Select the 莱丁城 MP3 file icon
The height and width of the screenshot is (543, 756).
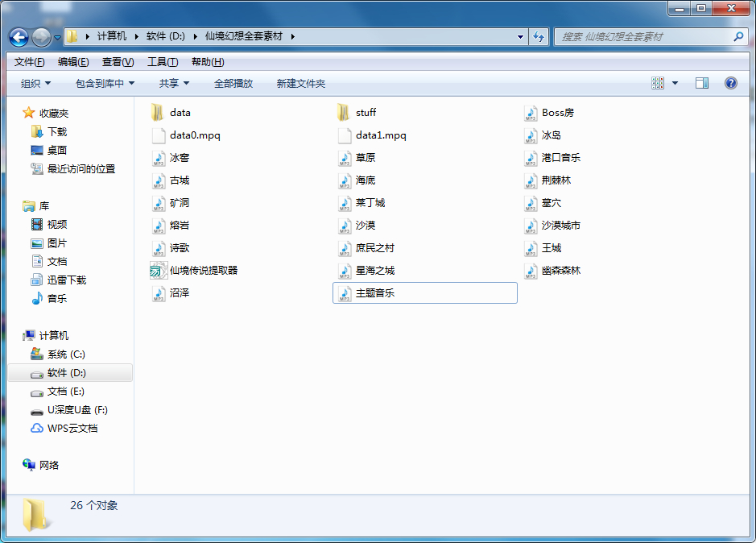[345, 203]
